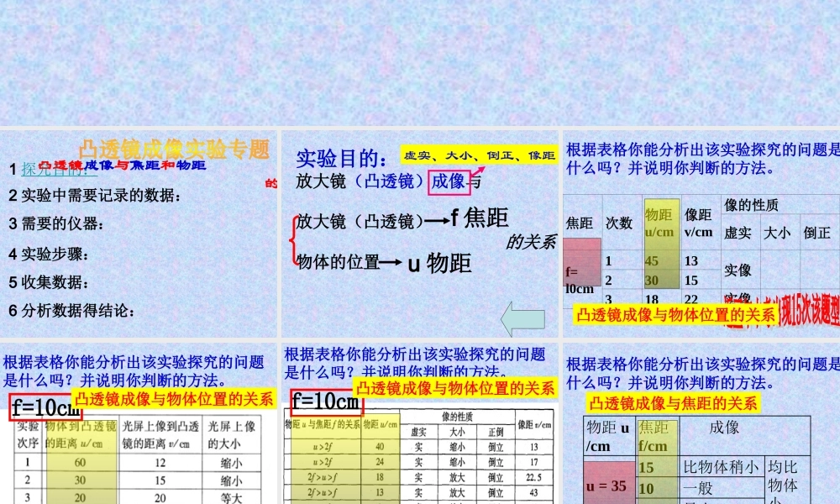Click the 物体的位置 text
This screenshot has height=504, width=840.
[338, 262]
